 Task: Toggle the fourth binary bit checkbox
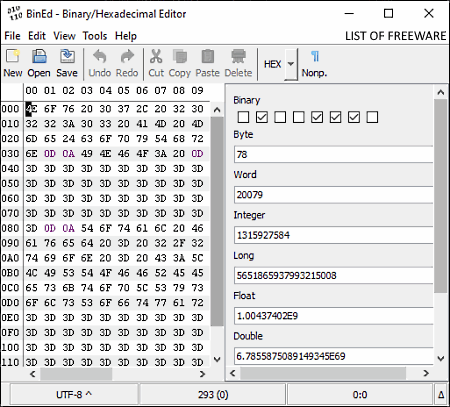tap(298, 117)
